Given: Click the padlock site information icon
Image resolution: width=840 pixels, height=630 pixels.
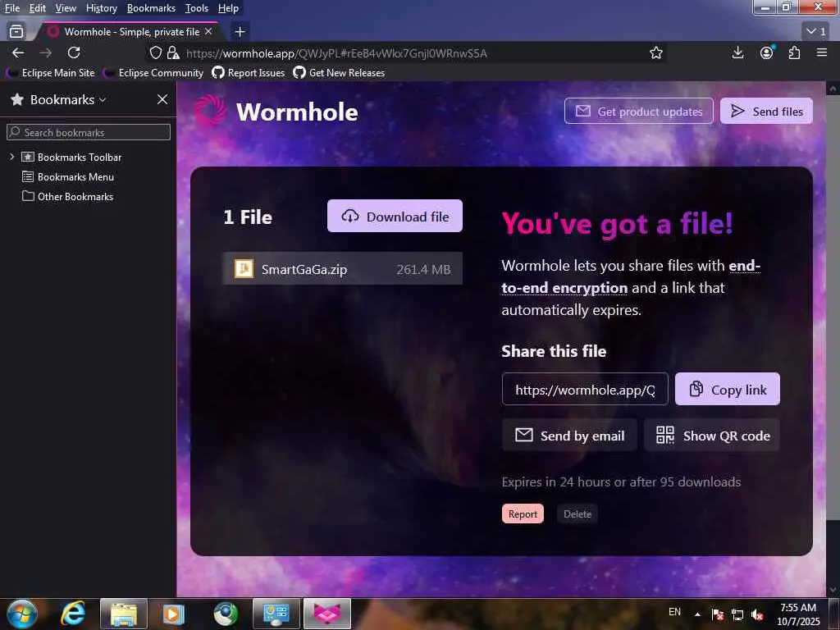Looking at the screenshot, I should (172, 52).
